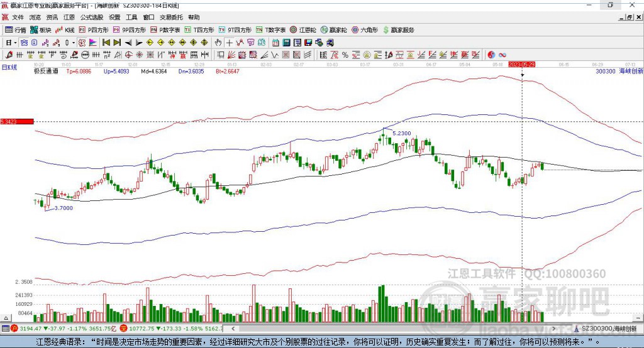Click the 2023-05-29 date marker on timeline

[x=521, y=64]
